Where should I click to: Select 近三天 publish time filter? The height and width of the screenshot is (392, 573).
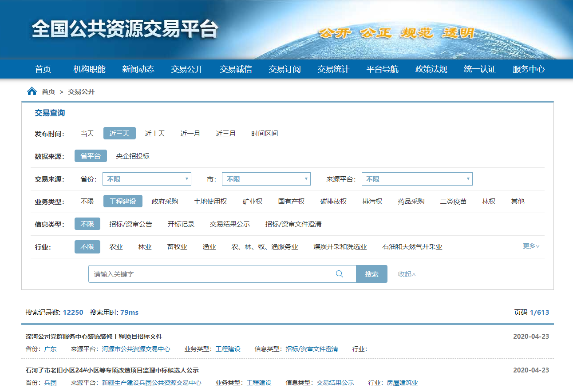point(119,134)
